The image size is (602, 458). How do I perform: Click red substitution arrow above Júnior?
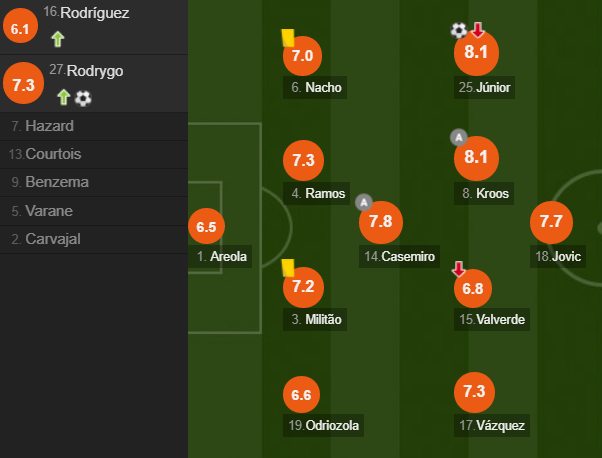[478, 30]
